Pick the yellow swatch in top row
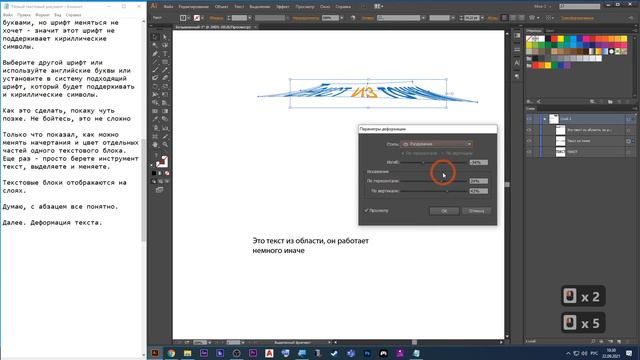 560,39
